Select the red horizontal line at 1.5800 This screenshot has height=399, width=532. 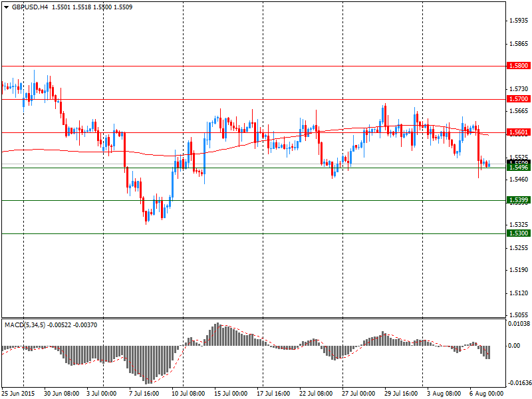pyautogui.click(x=254, y=66)
